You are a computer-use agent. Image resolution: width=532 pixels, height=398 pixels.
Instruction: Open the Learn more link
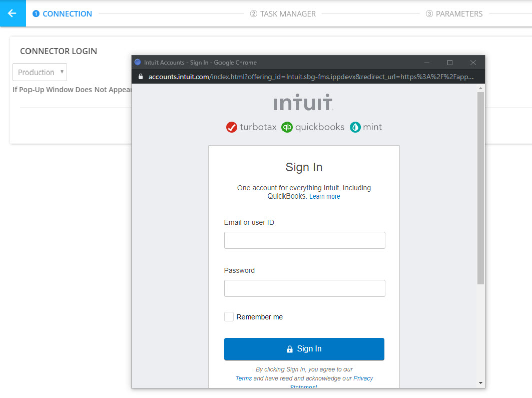click(x=324, y=197)
